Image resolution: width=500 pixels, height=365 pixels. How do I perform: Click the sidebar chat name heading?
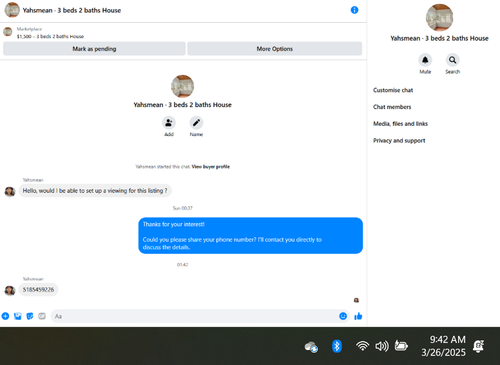pyautogui.click(x=439, y=38)
